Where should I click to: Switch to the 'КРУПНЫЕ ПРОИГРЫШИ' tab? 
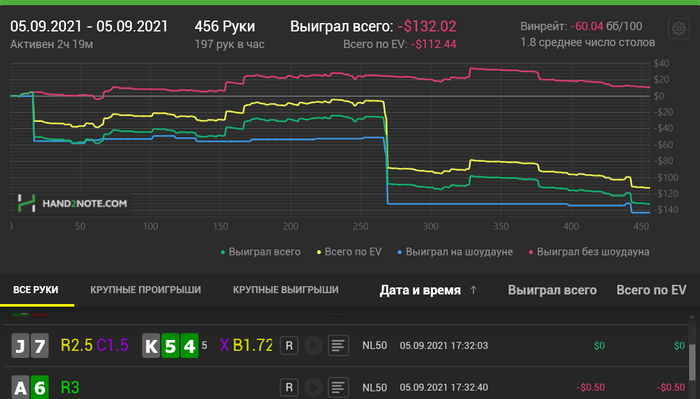point(146,290)
